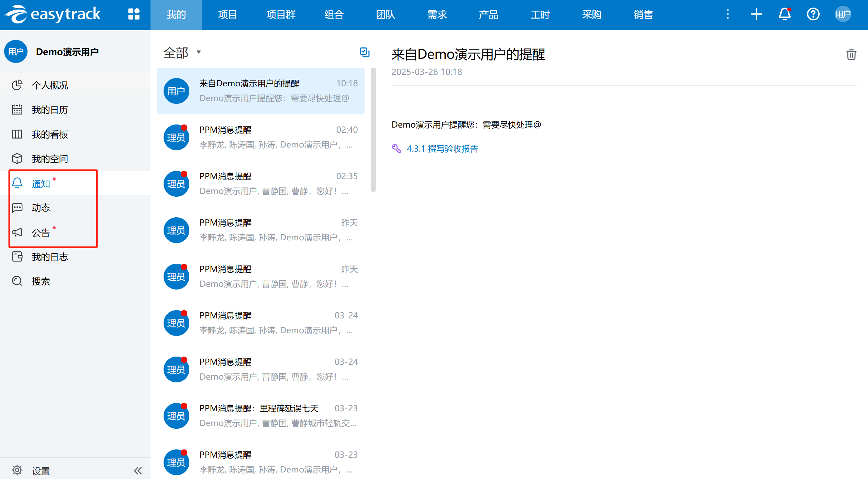Switch to the 项目 tab

tap(227, 15)
